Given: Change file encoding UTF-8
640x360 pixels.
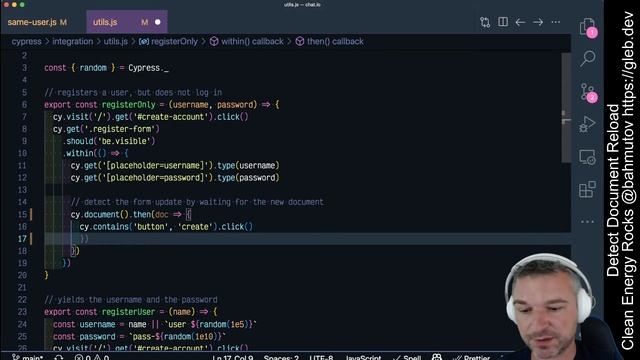Looking at the screenshot, I should tap(321, 358).
